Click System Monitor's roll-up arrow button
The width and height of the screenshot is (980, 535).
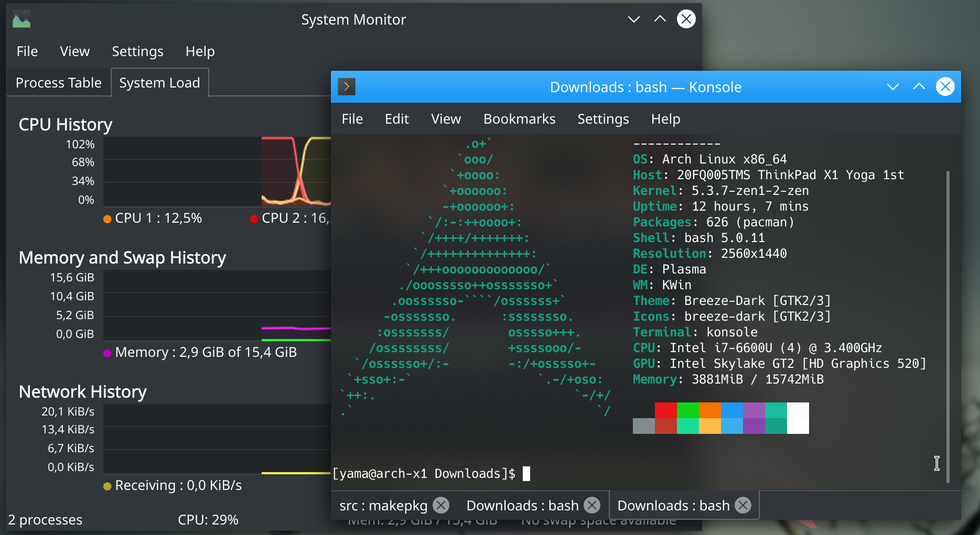[660, 19]
